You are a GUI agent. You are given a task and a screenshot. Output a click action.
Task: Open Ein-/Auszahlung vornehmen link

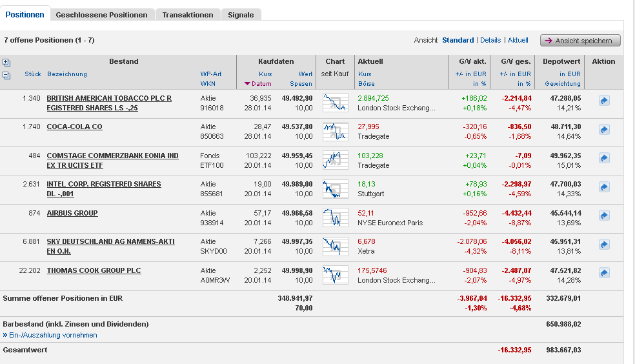pos(53,335)
